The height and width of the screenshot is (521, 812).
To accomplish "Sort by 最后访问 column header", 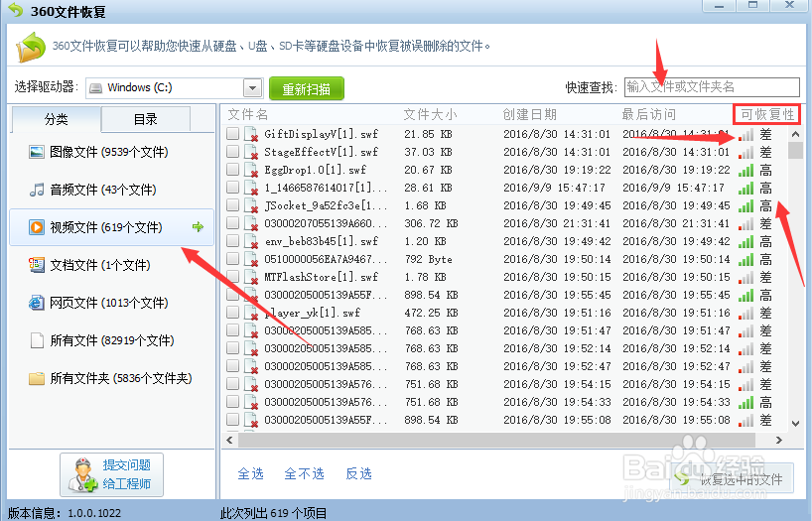I will pyautogui.click(x=648, y=114).
